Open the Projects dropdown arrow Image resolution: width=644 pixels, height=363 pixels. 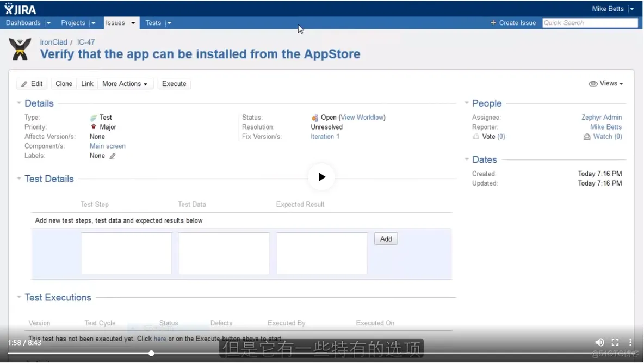[93, 23]
